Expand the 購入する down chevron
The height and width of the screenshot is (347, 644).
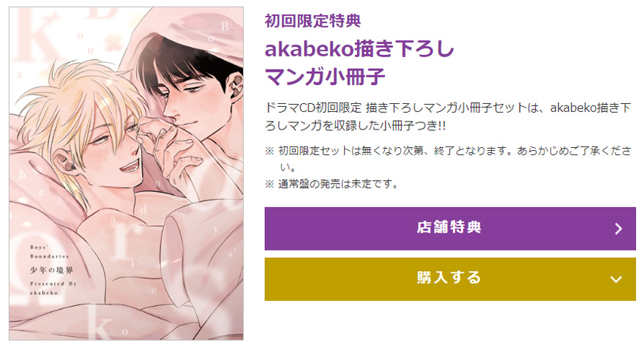pyautogui.click(x=615, y=280)
